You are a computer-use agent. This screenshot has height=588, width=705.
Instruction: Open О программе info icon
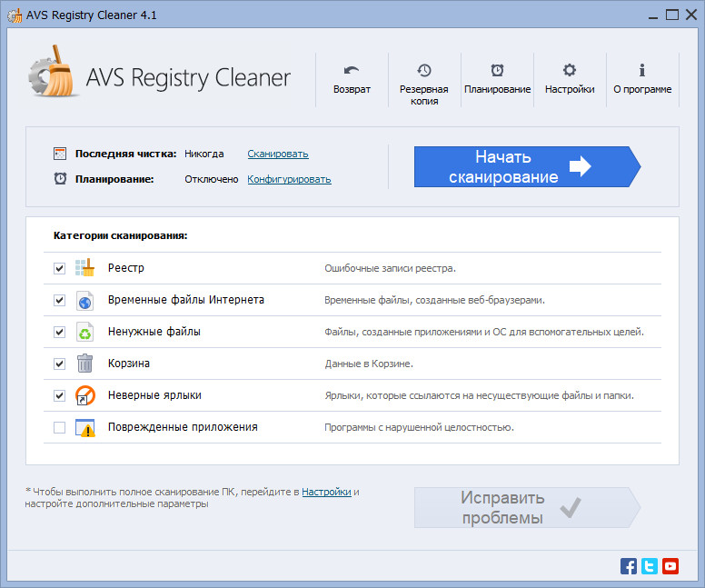642,71
